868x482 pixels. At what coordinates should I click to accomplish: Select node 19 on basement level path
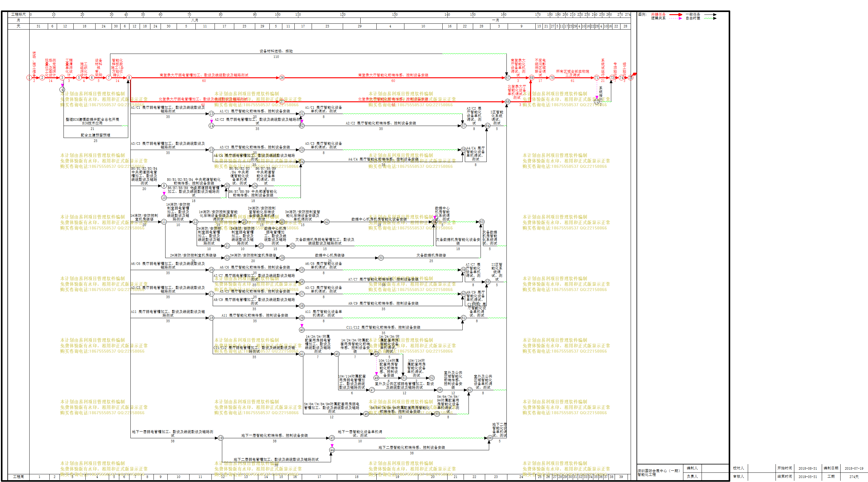point(221,438)
